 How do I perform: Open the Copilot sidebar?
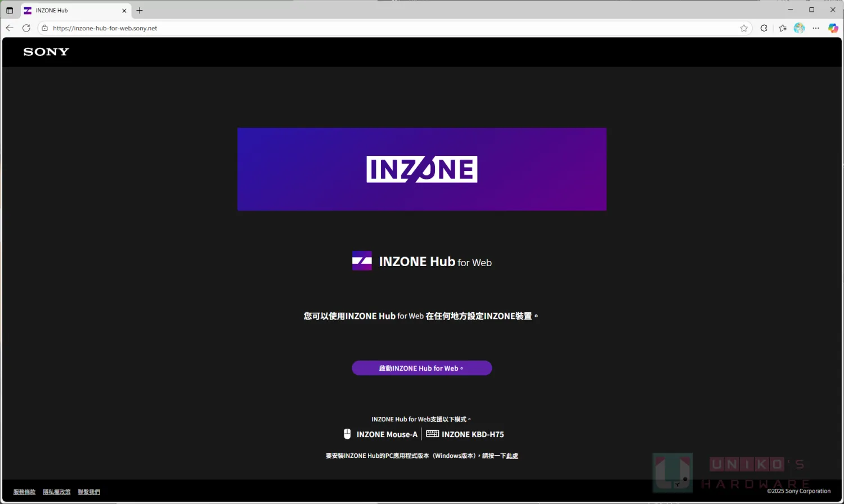click(833, 28)
